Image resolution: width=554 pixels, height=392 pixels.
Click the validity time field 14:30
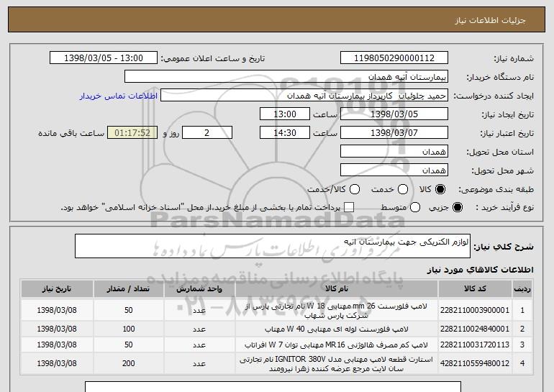coord(285,133)
